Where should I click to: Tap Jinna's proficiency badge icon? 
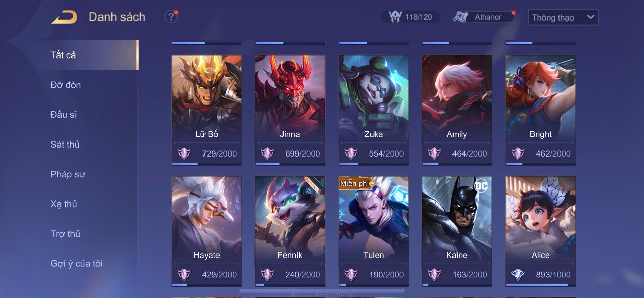click(x=267, y=153)
